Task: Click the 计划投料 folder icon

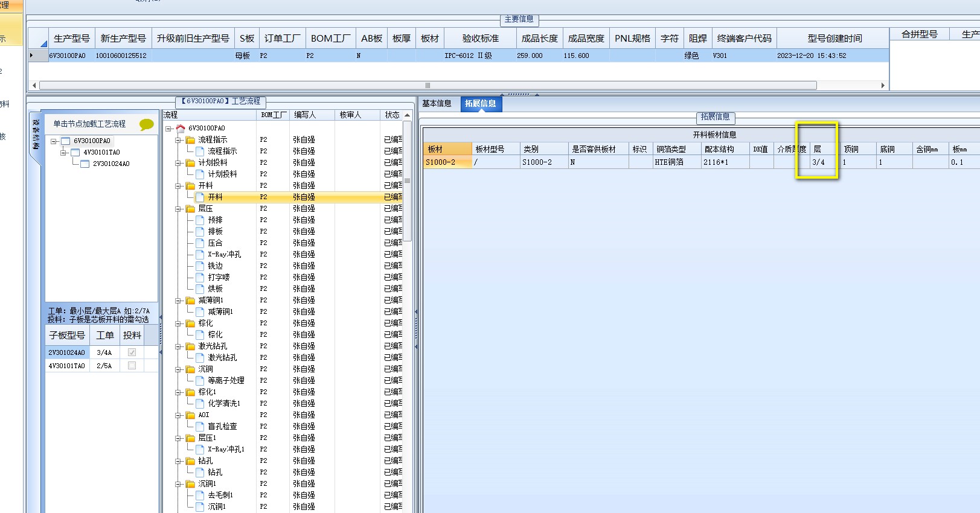Action: pos(191,162)
